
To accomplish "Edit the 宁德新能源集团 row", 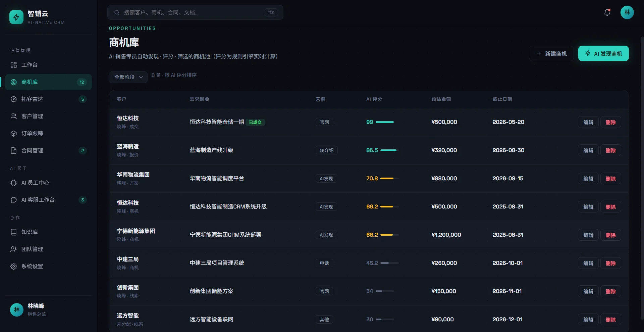I will [588, 235].
